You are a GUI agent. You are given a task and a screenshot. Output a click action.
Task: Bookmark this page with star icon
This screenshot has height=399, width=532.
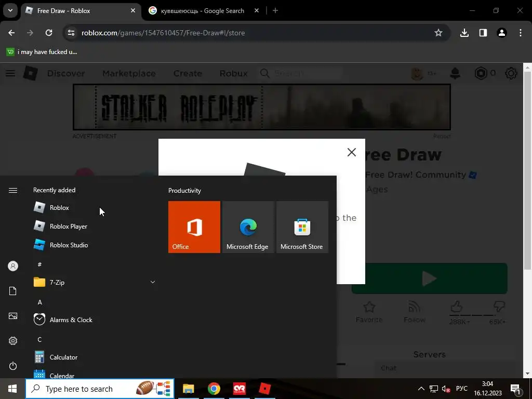tap(438, 33)
